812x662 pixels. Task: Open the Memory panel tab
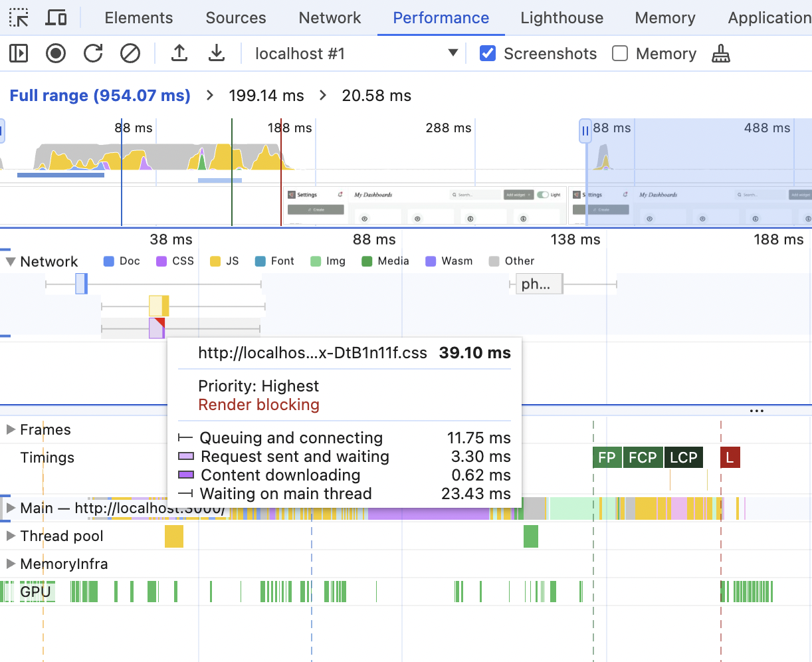tap(664, 17)
